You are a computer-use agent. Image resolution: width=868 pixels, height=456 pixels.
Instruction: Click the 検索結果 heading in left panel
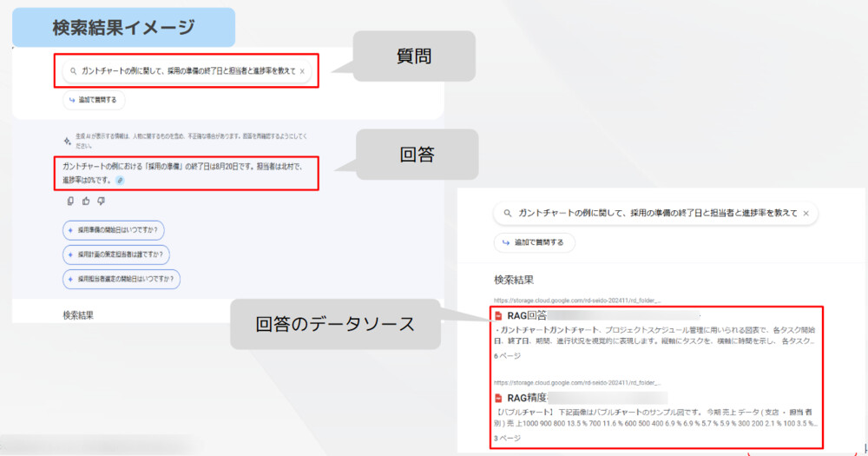pos(78,315)
